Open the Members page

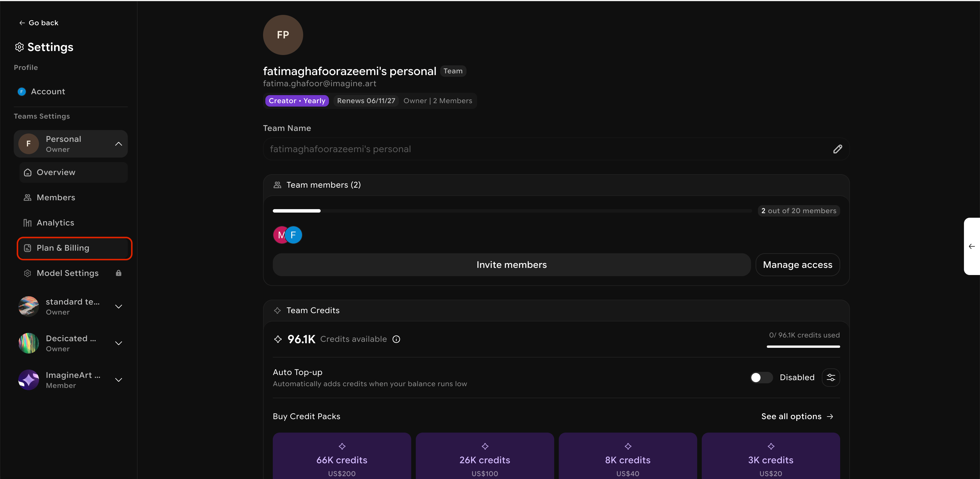tap(73, 197)
